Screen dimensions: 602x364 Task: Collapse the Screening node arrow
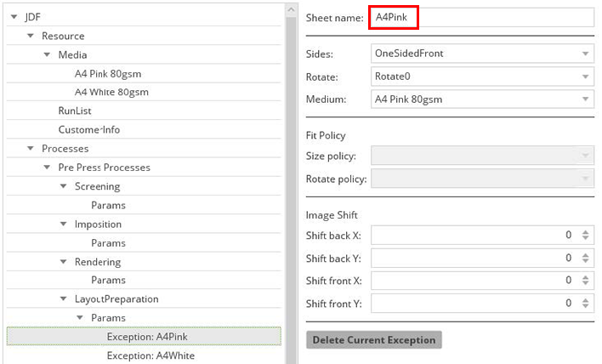pyautogui.click(x=64, y=186)
